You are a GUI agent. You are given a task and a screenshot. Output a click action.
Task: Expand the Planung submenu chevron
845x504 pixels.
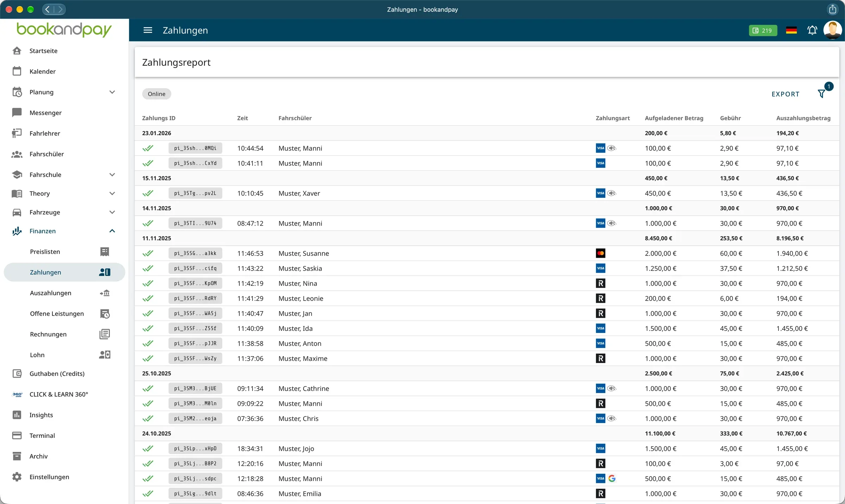(x=112, y=92)
